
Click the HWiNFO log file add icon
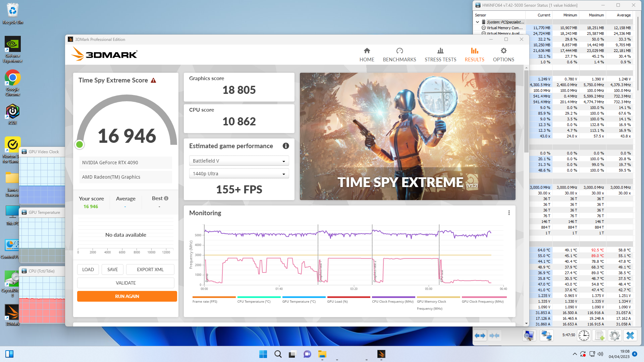coord(599,336)
